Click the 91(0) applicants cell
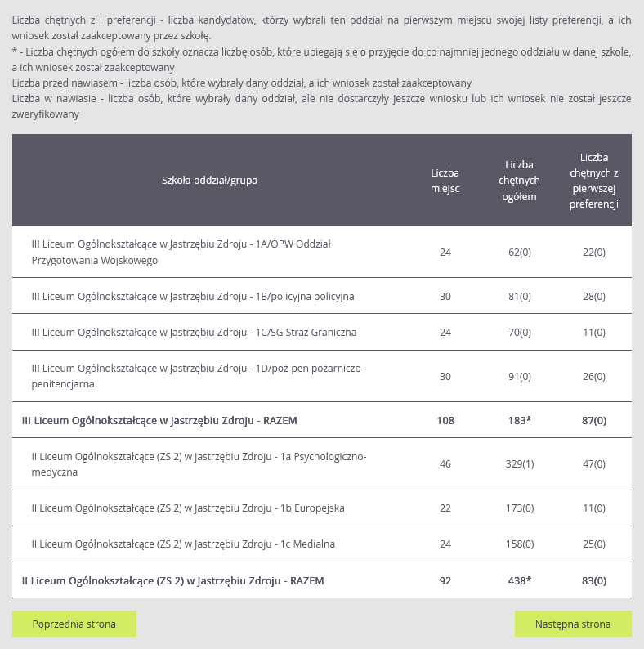This screenshot has height=649, width=644. coord(520,376)
